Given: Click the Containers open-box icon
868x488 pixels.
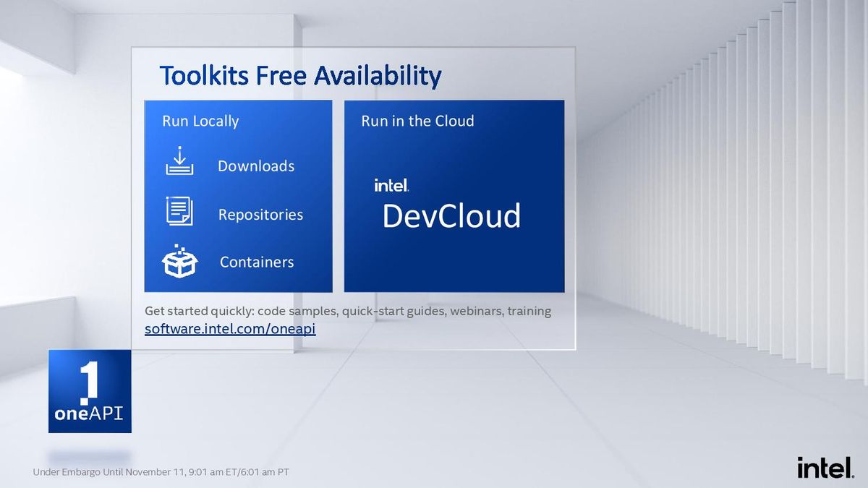Looking at the screenshot, I should tap(179, 262).
